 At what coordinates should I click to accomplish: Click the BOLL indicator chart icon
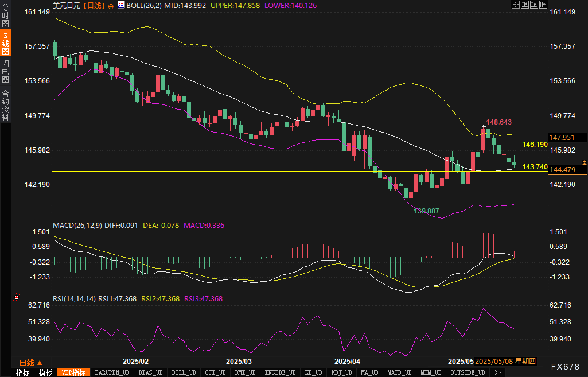121,5
